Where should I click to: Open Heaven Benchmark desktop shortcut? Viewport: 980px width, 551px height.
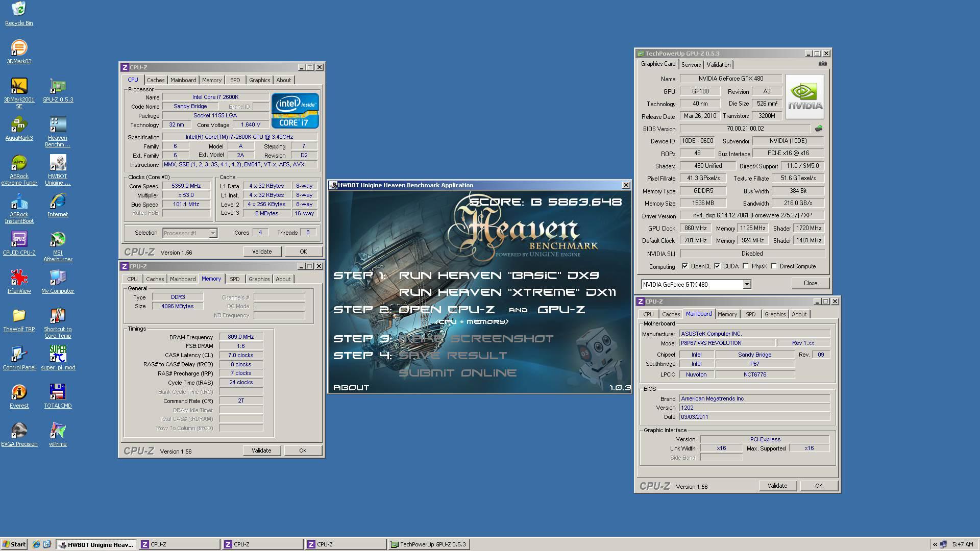(58, 131)
